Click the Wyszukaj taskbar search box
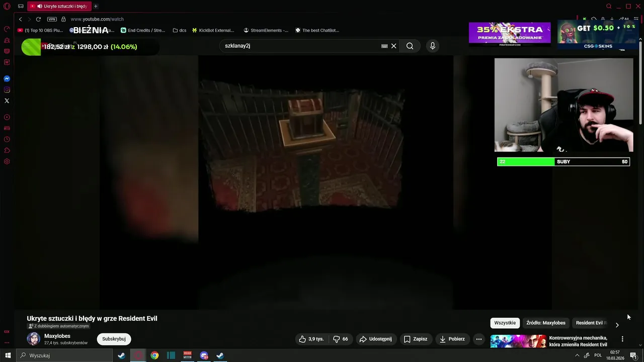Image resolution: width=644 pixels, height=362 pixels. [64, 355]
